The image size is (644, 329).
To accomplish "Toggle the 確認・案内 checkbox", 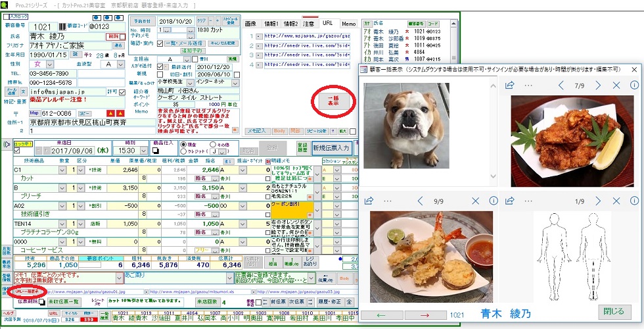I will coord(160,43).
